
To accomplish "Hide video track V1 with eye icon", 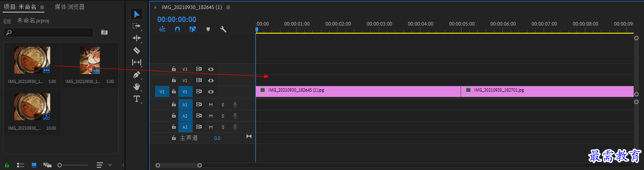I will (211, 92).
